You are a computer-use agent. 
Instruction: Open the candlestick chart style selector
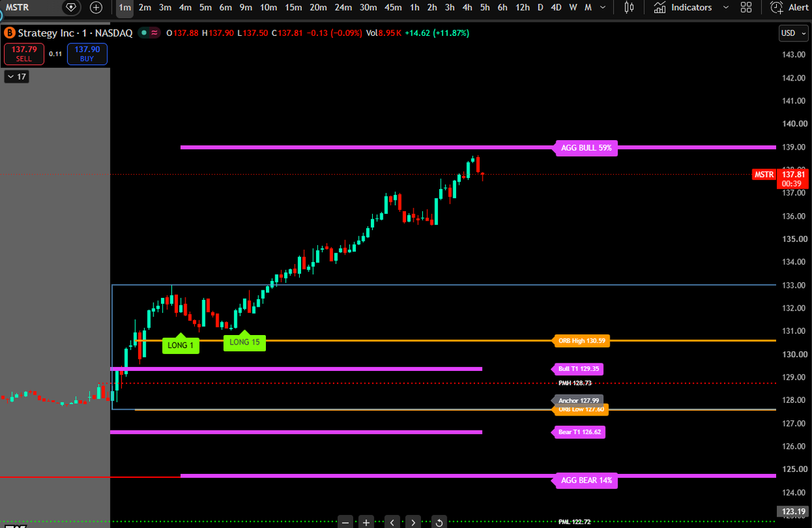pos(629,7)
